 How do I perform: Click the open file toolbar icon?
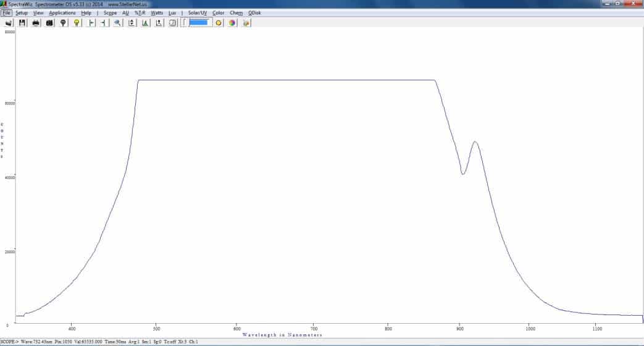(x=9, y=23)
